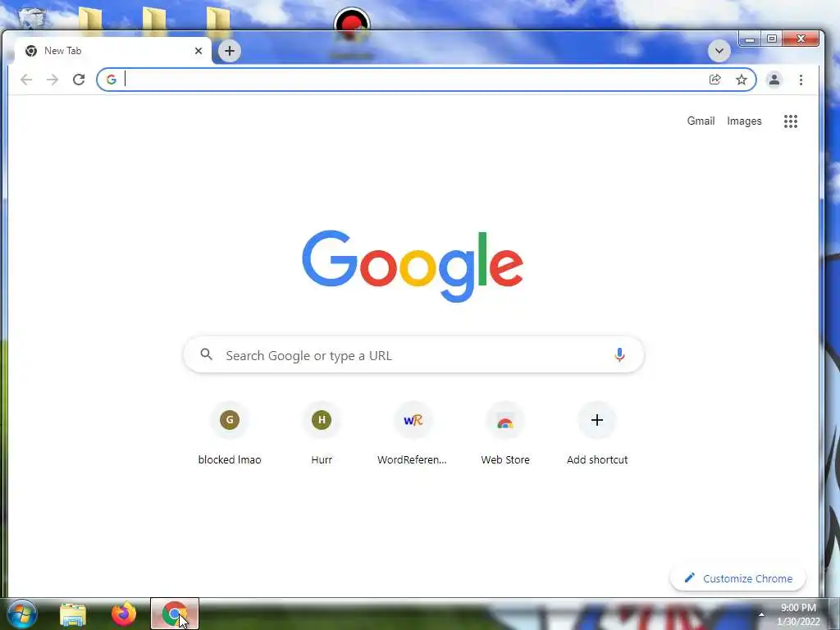Click the Google logo
Screen dimensions: 840x630
coord(413,267)
